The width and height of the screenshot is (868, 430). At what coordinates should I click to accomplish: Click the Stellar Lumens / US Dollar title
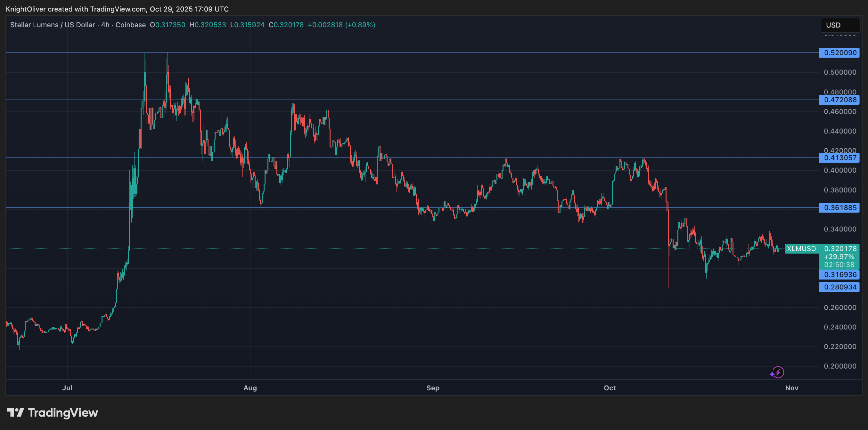tap(52, 25)
